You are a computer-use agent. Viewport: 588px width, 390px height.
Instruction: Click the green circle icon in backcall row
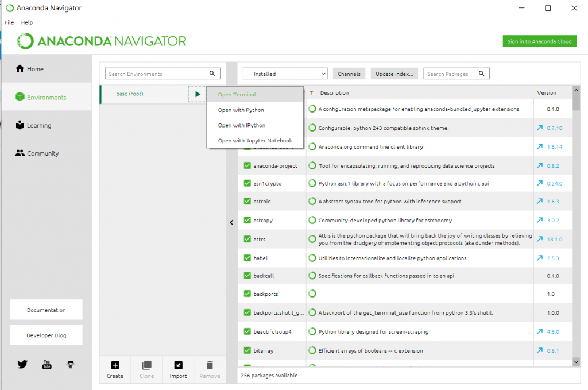[312, 276]
